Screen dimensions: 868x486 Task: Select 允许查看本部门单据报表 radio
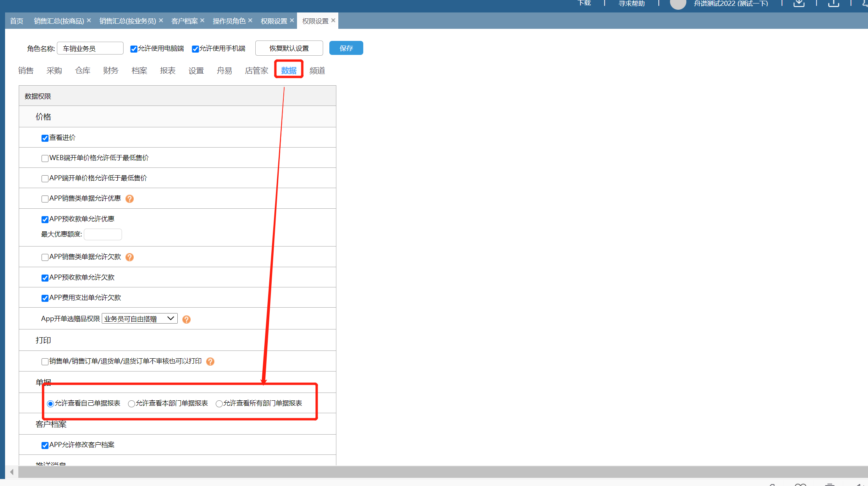pos(131,404)
